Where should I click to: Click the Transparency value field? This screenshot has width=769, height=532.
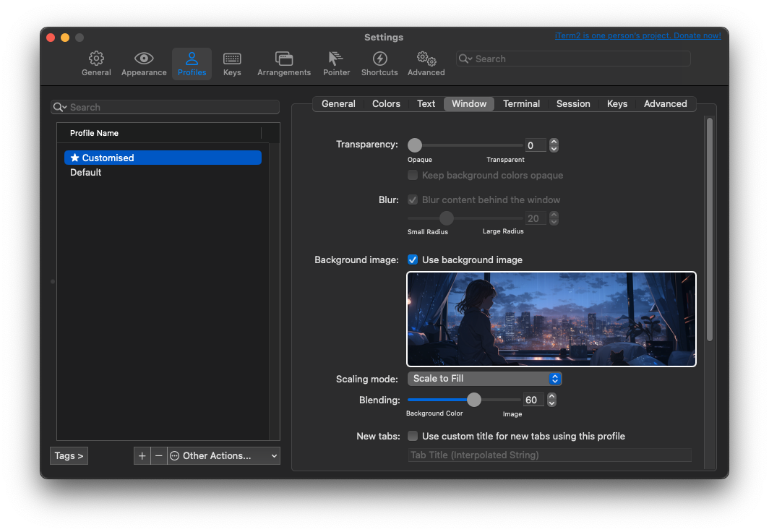click(x=536, y=145)
